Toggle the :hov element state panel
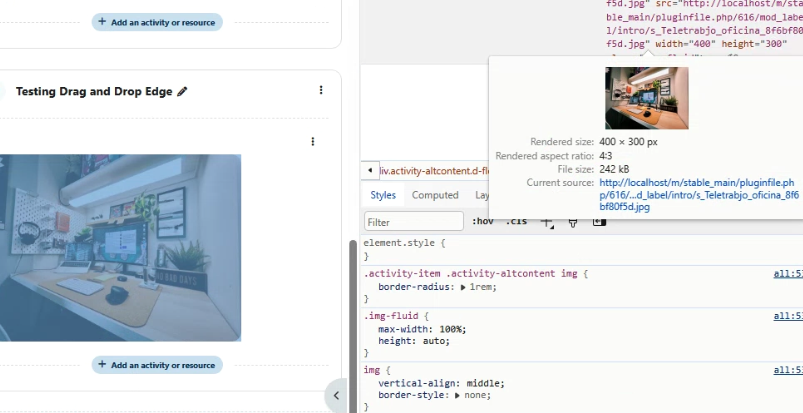Image resolution: width=803 pixels, height=413 pixels. [482, 221]
